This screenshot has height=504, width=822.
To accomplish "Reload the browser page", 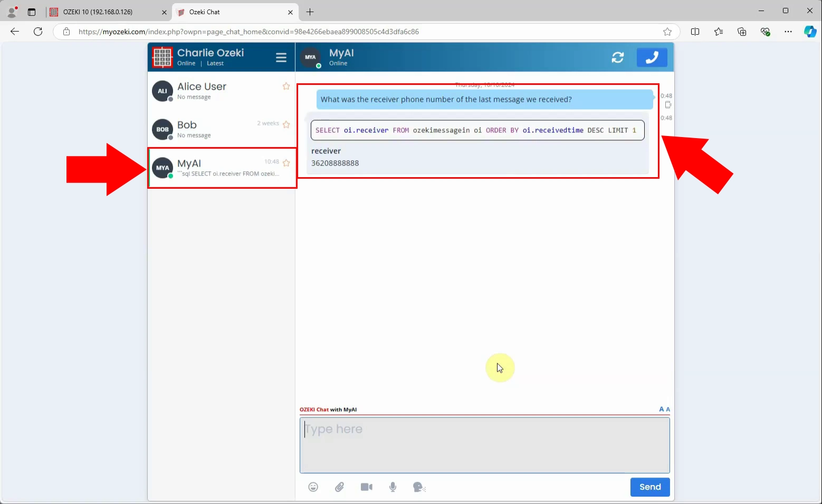I will pos(38,32).
